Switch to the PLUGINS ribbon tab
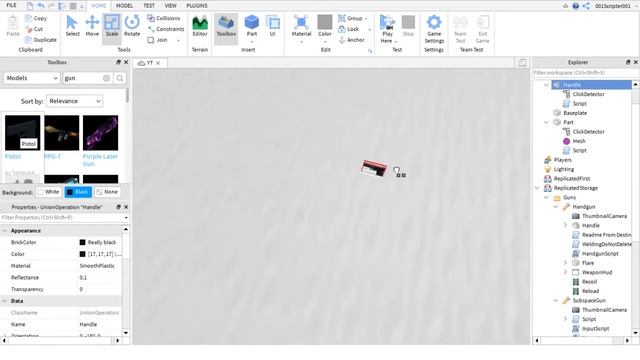 pos(197,6)
